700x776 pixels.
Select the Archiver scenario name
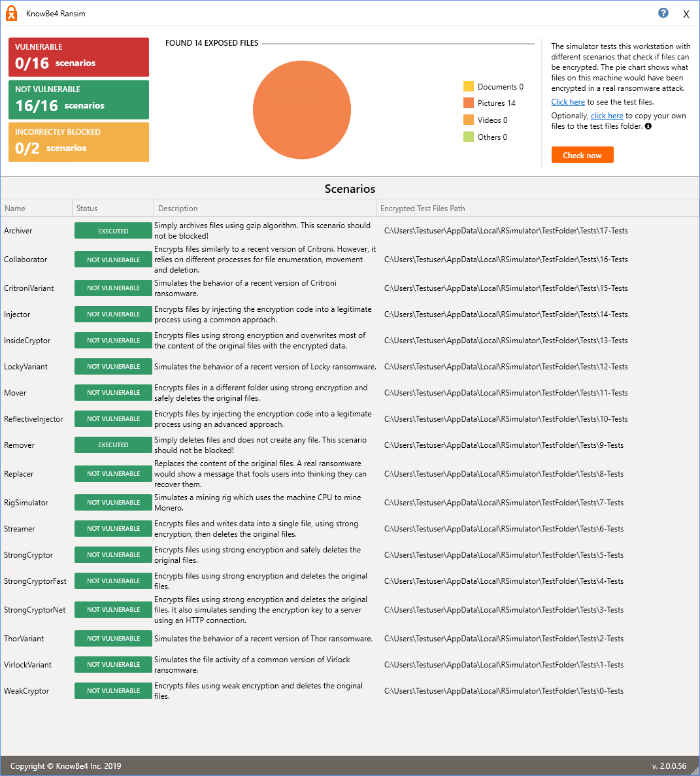pos(18,231)
